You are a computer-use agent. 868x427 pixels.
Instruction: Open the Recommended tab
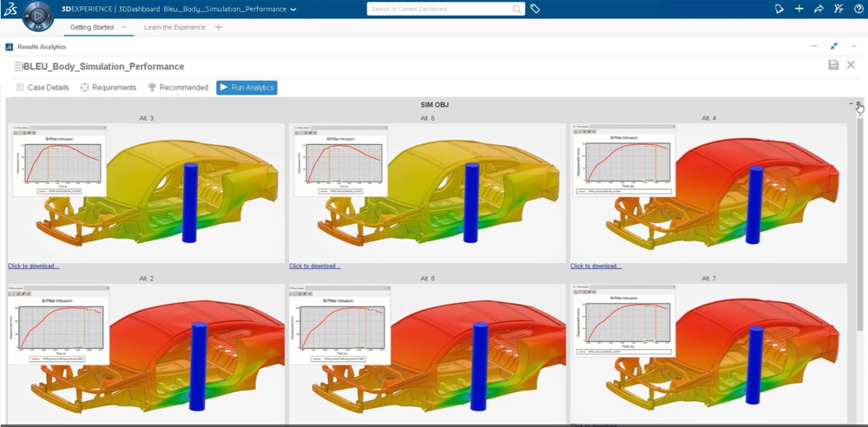coord(178,88)
